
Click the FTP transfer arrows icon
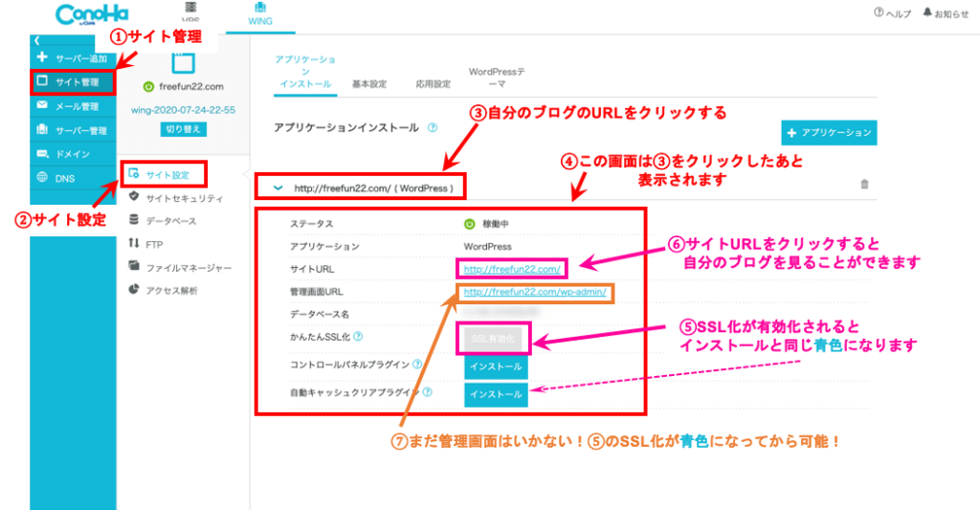[134, 243]
